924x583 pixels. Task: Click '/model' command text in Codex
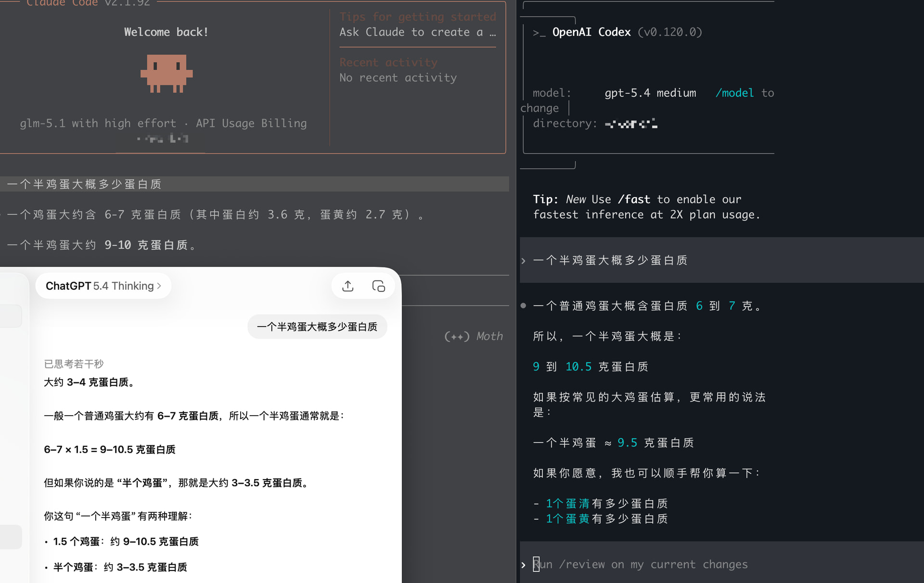(734, 93)
